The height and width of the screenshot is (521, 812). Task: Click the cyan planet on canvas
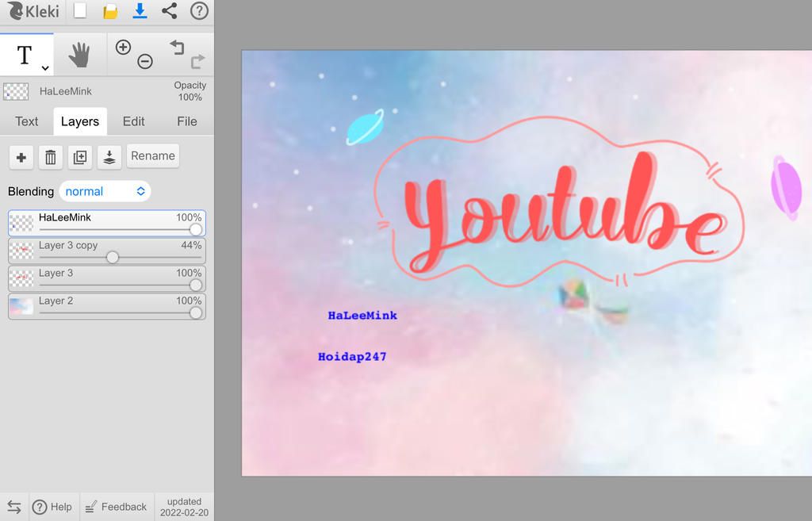click(x=365, y=127)
